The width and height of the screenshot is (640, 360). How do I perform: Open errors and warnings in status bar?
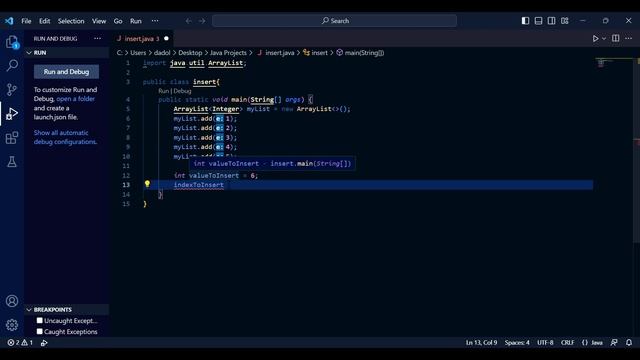20,342
